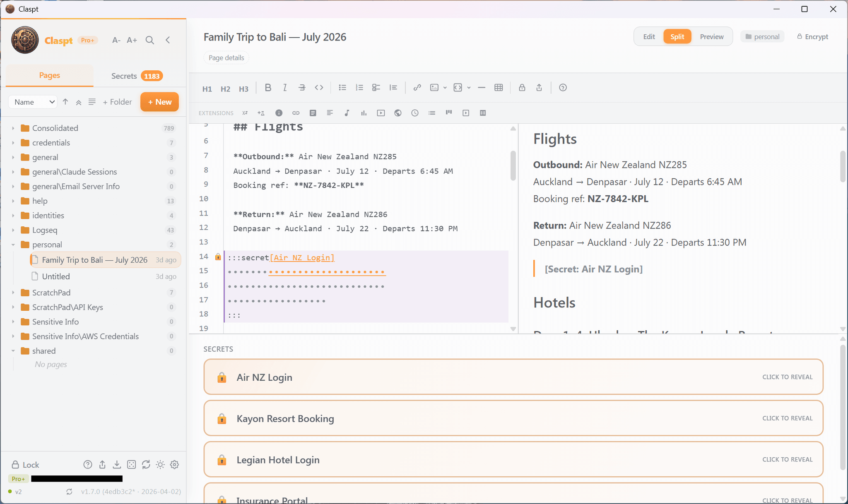Insert a horizontal rule
Viewport: 848px width, 504px height.
pos(482,88)
